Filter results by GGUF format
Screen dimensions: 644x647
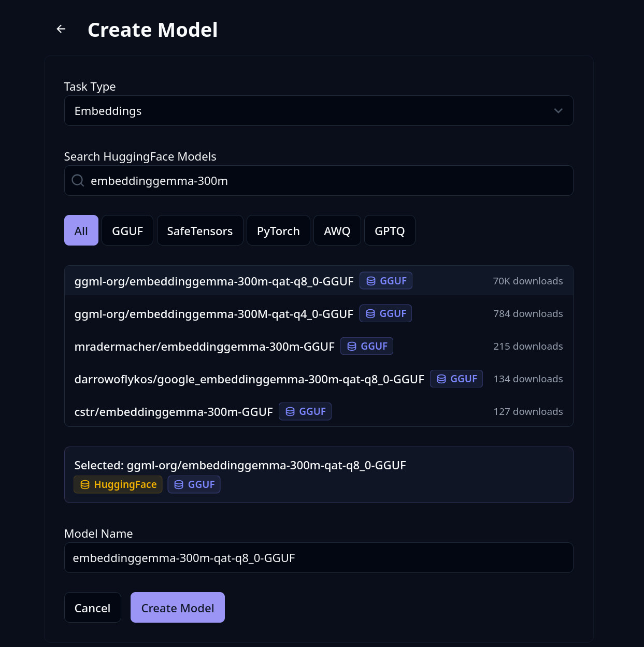point(127,231)
